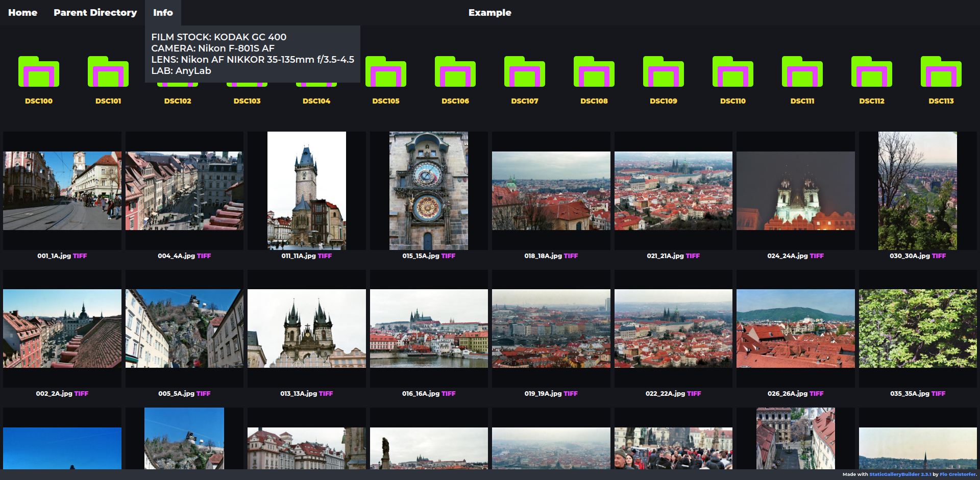The height and width of the screenshot is (480, 980).
Task: Navigate to Parent Directory
Action: point(95,13)
